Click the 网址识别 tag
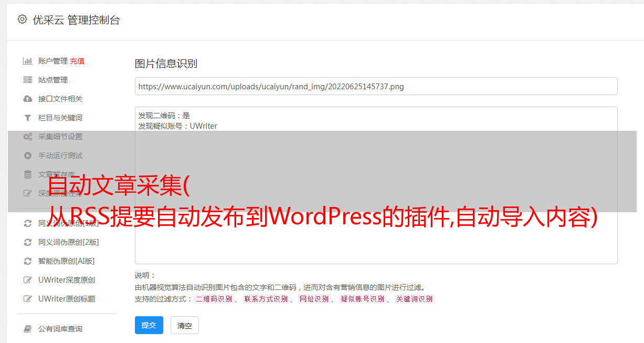 click(x=314, y=299)
